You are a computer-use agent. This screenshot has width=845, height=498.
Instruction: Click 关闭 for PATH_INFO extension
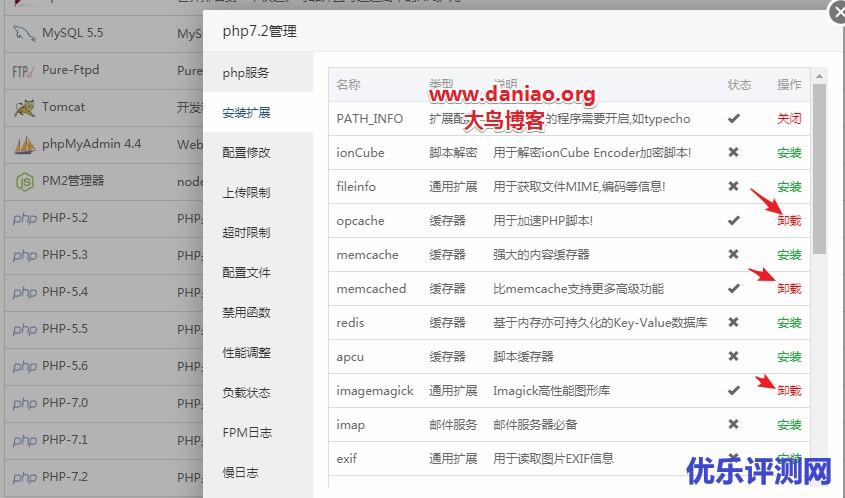click(x=789, y=119)
